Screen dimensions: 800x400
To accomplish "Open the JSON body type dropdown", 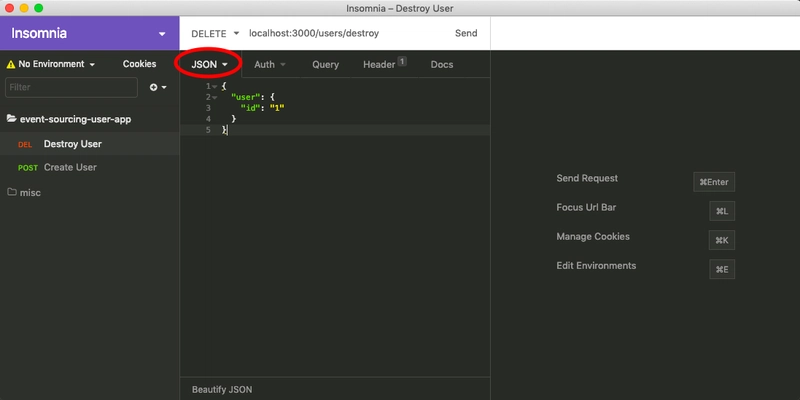I will (209, 65).
